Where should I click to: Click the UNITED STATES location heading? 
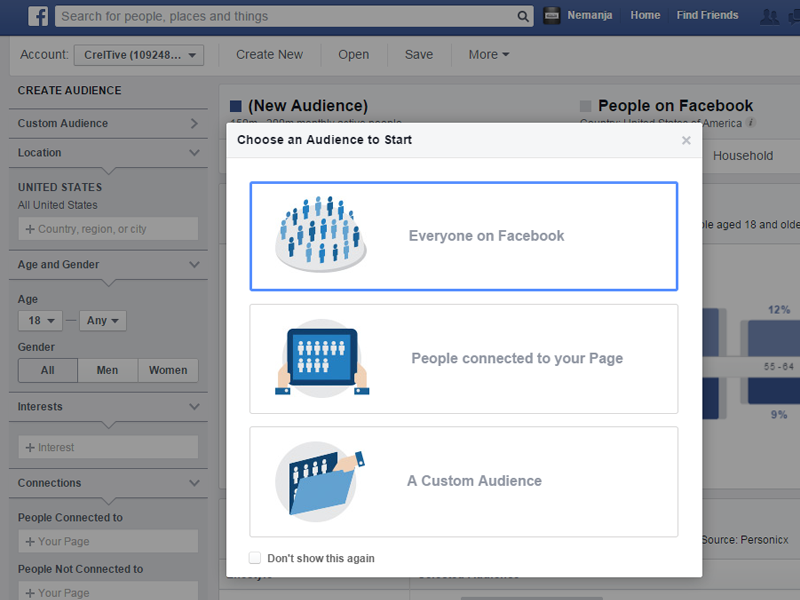point(60,187)
